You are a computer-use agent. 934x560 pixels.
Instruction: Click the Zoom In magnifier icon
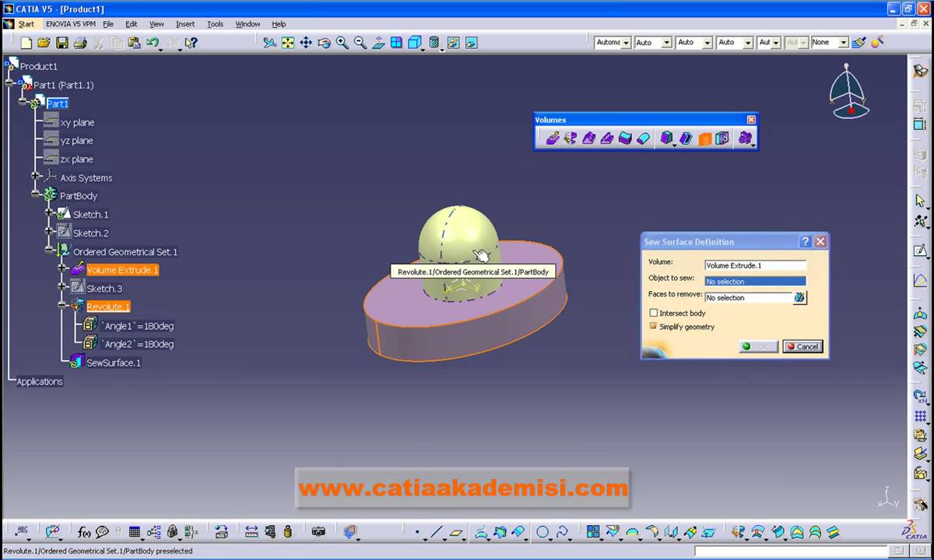342,43
